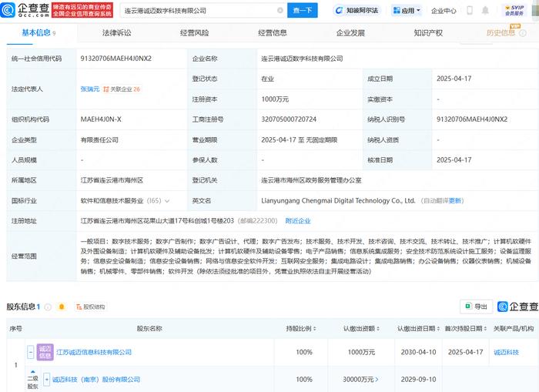This screenshot has height=392, width=539.
Task: Open 江苏诚迈信息科技有限公司 shareholder link
Action: click(x=94, y=352)
